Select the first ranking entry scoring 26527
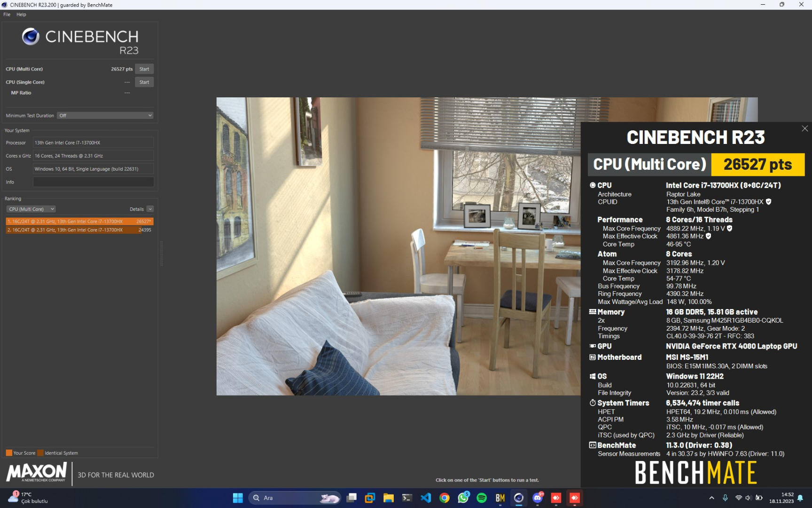 coord(79,222)
